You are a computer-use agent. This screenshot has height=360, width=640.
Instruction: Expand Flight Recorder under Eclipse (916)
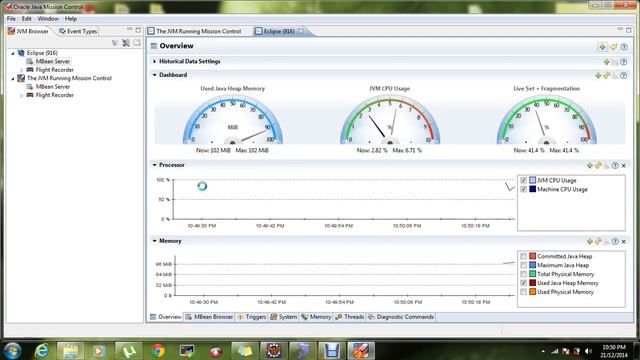click(22, 70)
